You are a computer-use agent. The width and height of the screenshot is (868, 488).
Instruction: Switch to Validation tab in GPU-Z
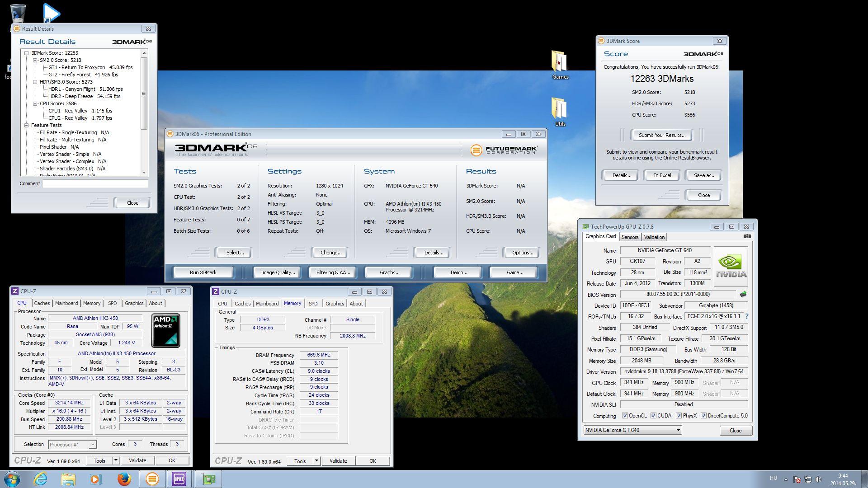click(x=654, y=237)
